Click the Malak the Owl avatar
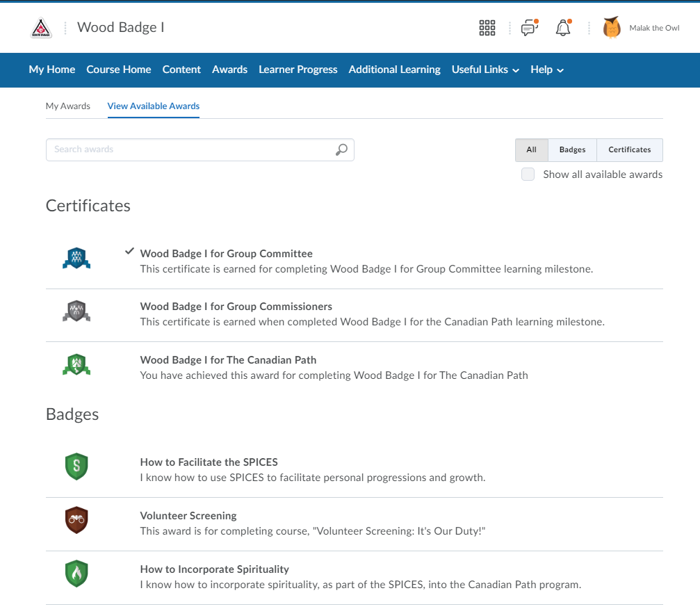Image resolution: width=700 pixels, height=609 pixels. tap(612, 28)
